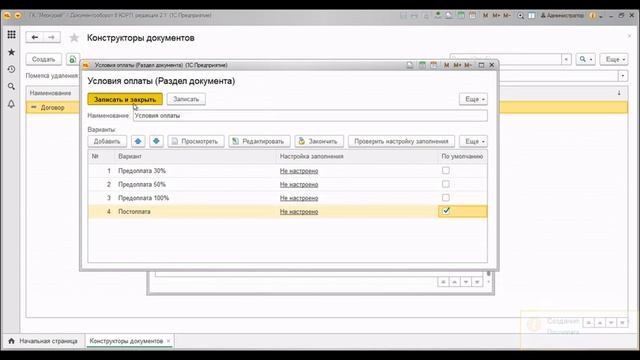
Task: Click the magnifier search icon in sidebar
Action: 11,87
